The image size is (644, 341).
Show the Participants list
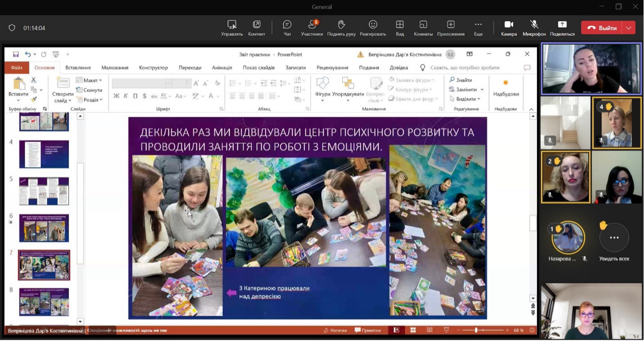tap(312, 27)
